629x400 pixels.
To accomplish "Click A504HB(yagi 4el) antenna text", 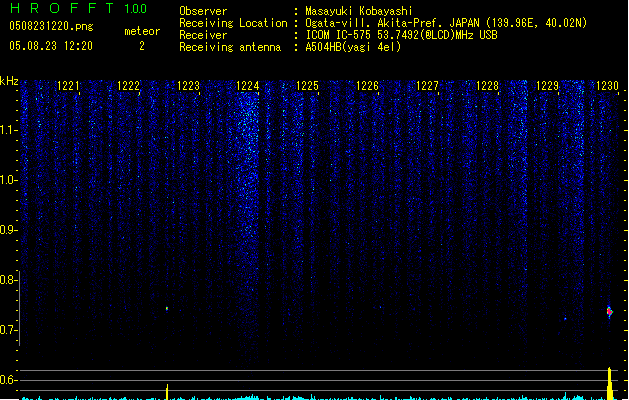I will point(353,47).
